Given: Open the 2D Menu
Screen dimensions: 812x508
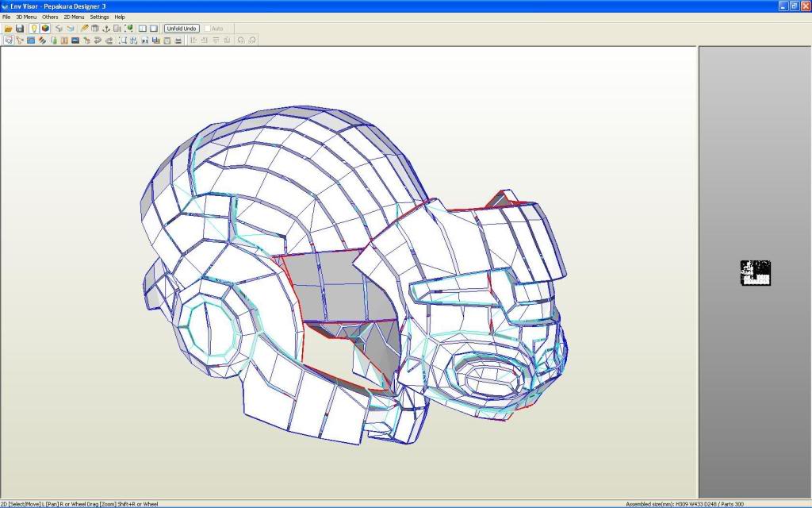Looking at the screenshot, I should pos(74,17).
